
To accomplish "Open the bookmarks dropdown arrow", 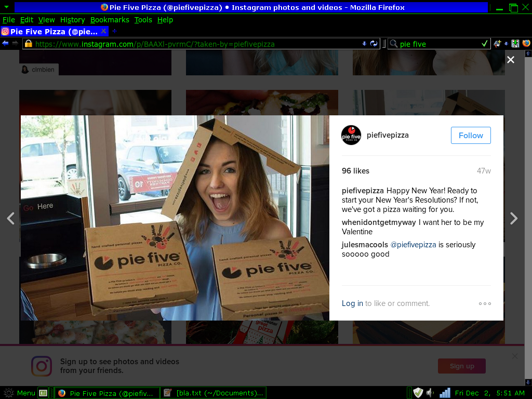I will click(506, 44).
